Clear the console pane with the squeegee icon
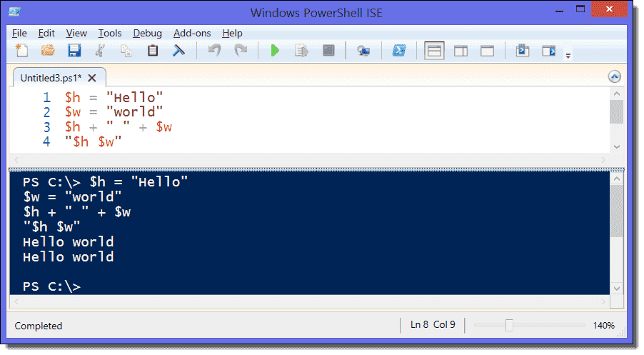This screenshot has height=355, width=644. click(178, 51)
